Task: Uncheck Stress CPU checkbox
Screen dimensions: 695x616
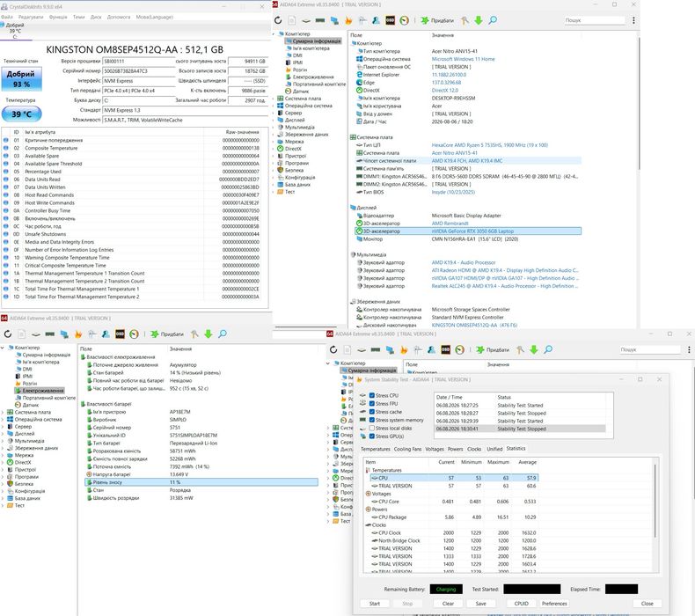Action: [372, 396]
